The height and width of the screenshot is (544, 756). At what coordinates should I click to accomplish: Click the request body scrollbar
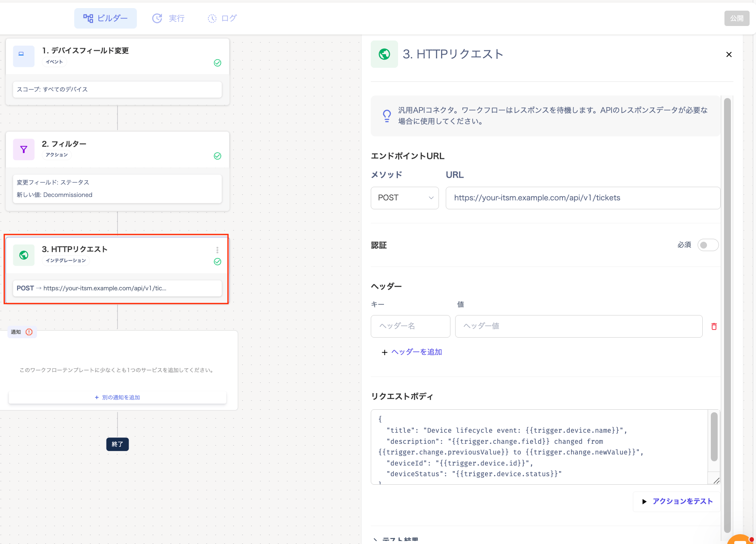[x=714, y=437]
